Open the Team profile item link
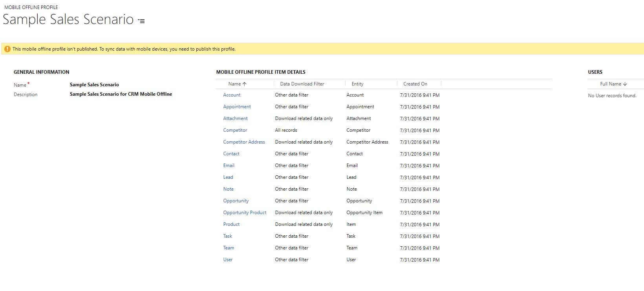The image size is (644, 291). tap(229, 248)
